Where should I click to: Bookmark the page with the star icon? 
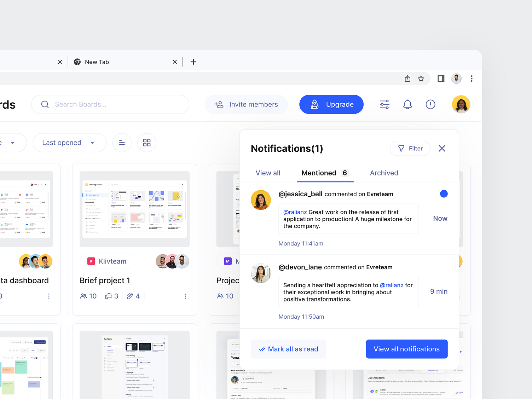pos(421,79)
